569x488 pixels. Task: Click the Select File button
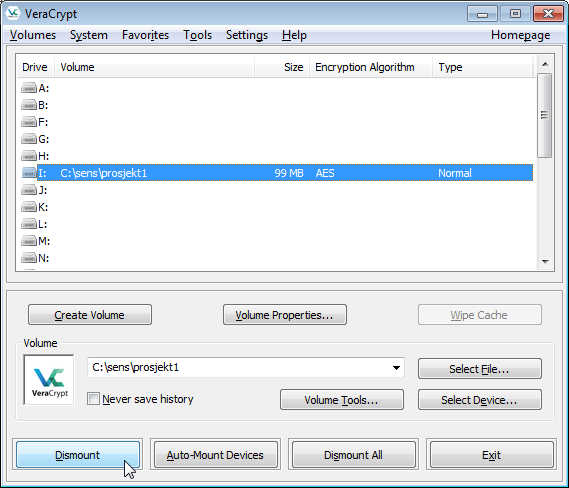[479, 369]
